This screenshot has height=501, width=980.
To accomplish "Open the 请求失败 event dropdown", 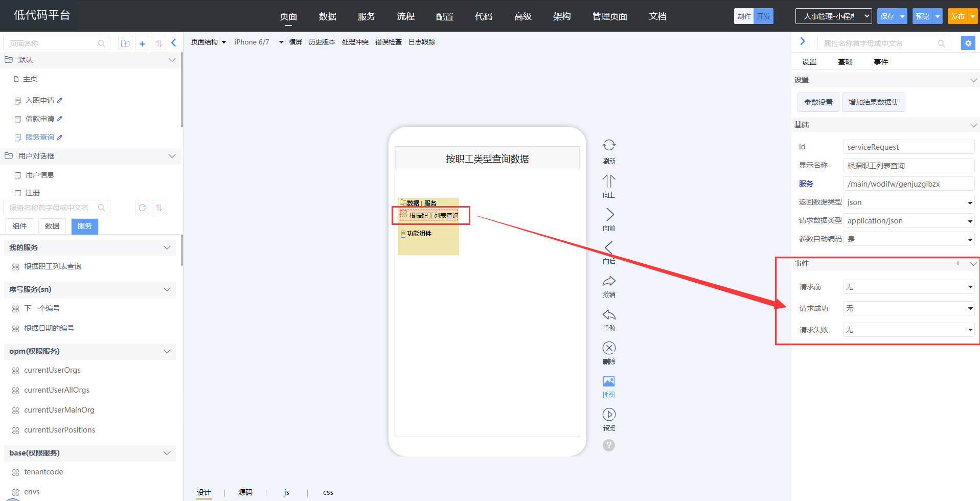I will coord(909,330).
